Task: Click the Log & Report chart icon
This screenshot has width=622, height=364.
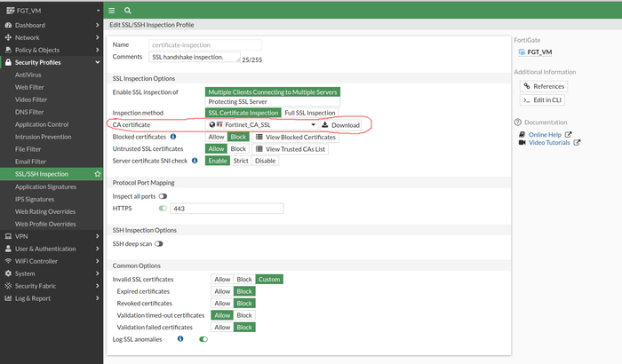Action: coord(8,297)
